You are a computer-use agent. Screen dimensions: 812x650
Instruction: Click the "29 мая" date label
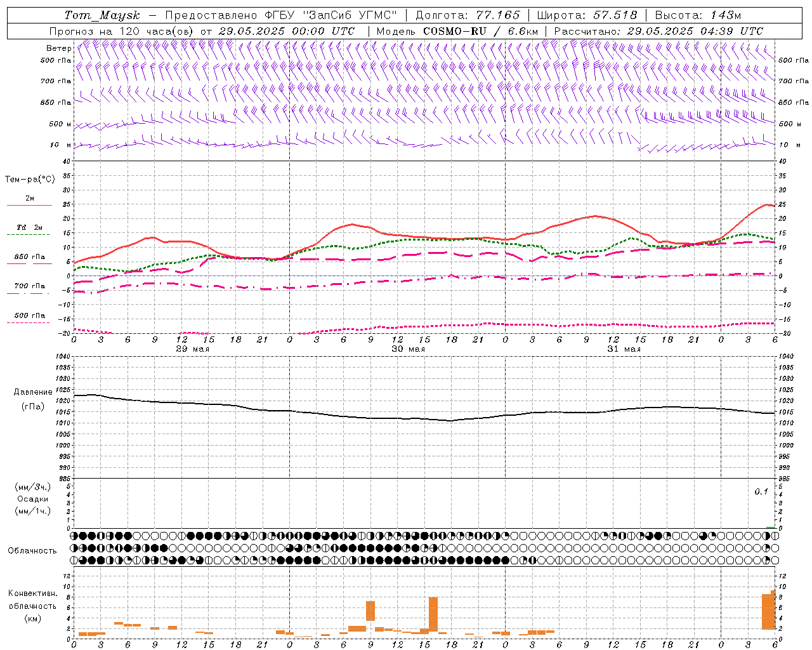pos(193,349)
